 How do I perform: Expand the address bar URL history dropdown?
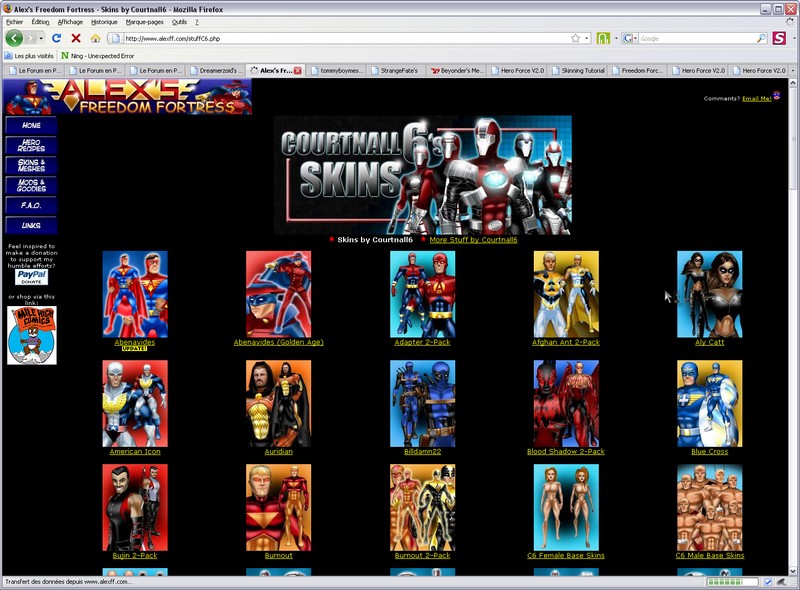pos(587,38)
